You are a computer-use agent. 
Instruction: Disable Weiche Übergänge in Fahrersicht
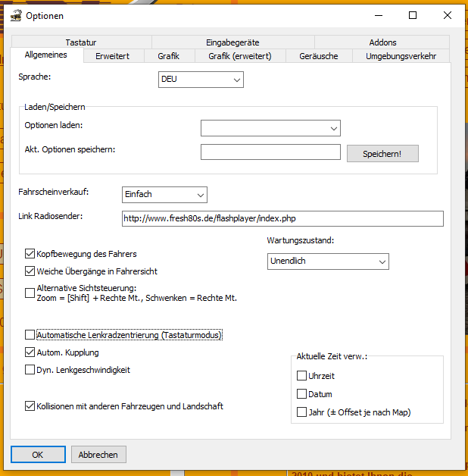click(30, 271)
